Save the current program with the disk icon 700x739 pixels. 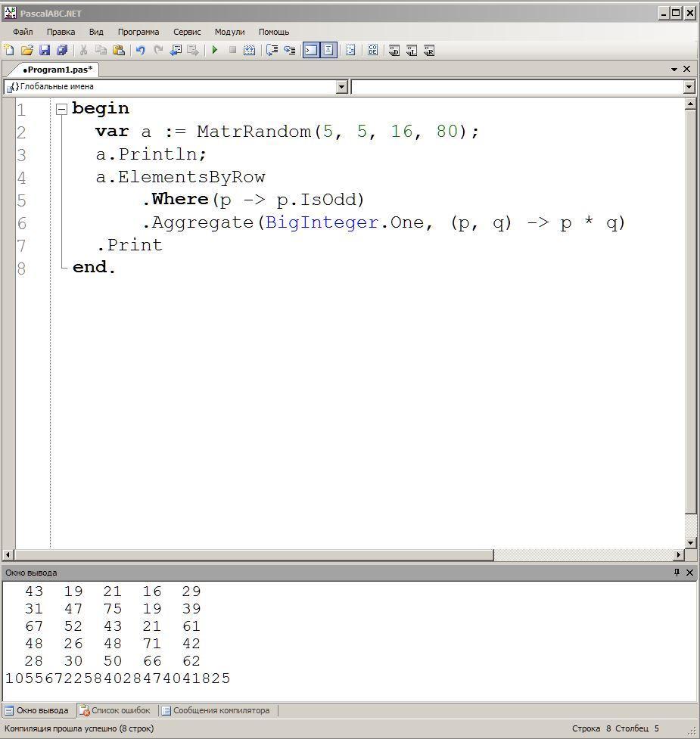[x=44, y=51]
